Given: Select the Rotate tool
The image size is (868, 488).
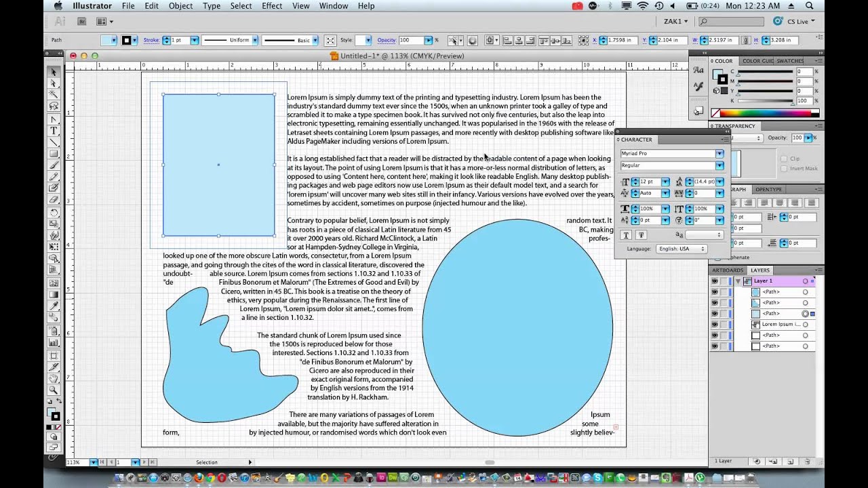Looking at the screenshot, I should [54, 212].
